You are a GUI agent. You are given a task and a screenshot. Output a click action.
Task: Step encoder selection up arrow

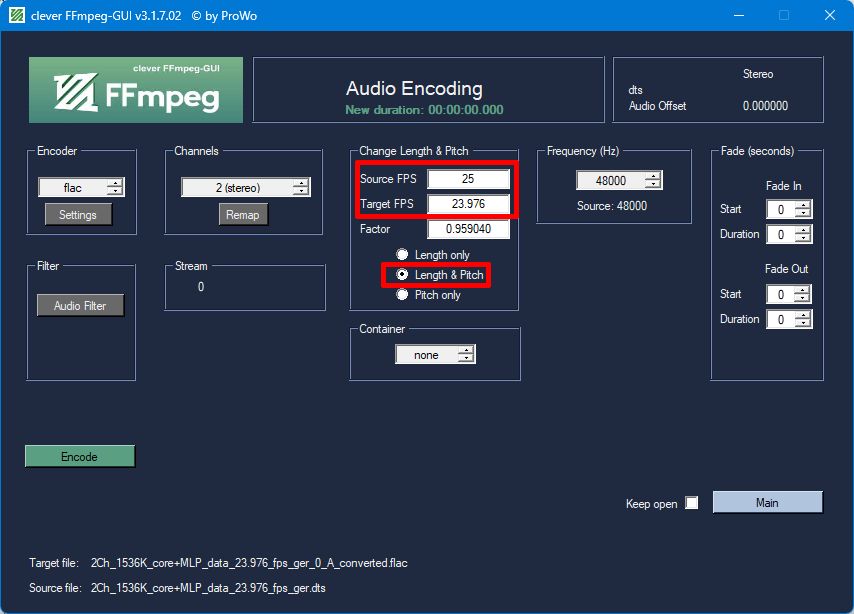point(114,183)
